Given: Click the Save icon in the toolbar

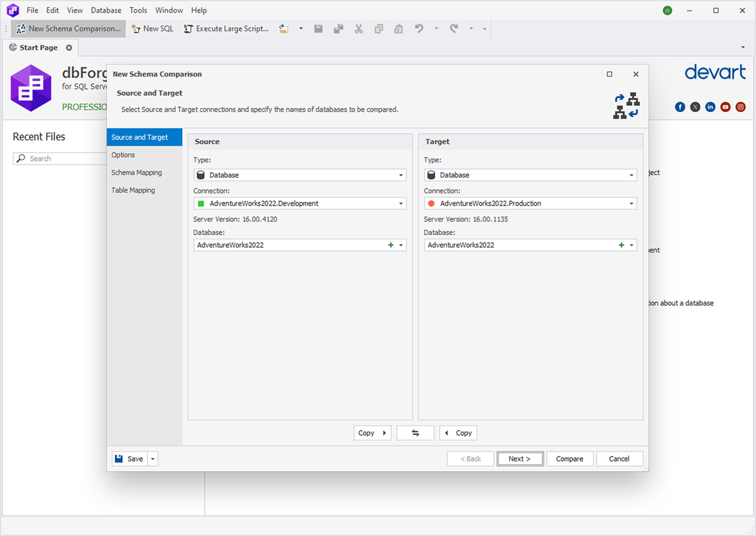Looking at the screenshot, I should (x=319, y=28).
